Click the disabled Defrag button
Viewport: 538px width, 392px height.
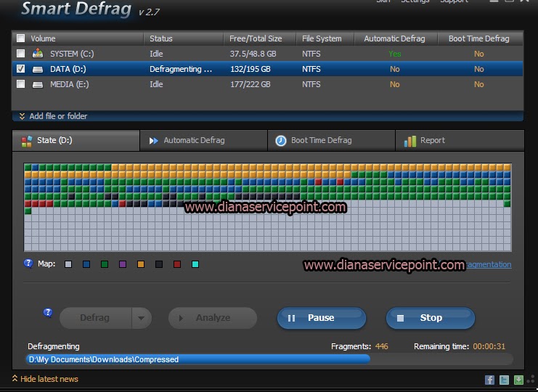(95, 318)
